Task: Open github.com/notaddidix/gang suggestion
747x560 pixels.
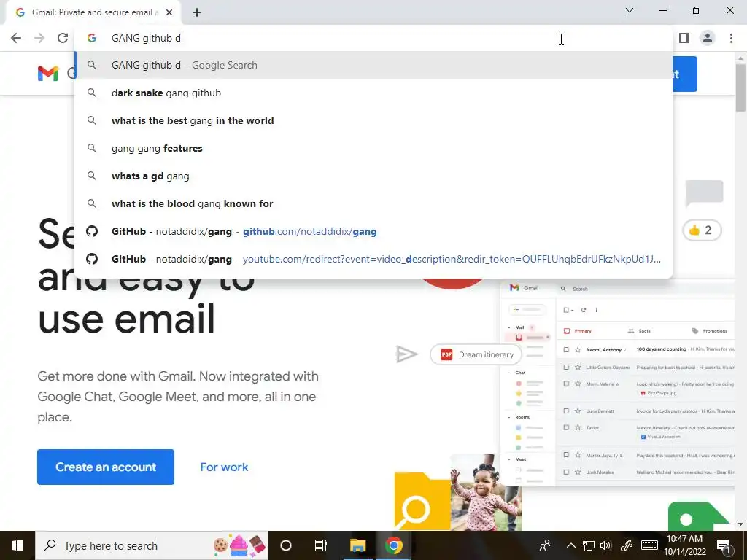Action: (373, 231)
